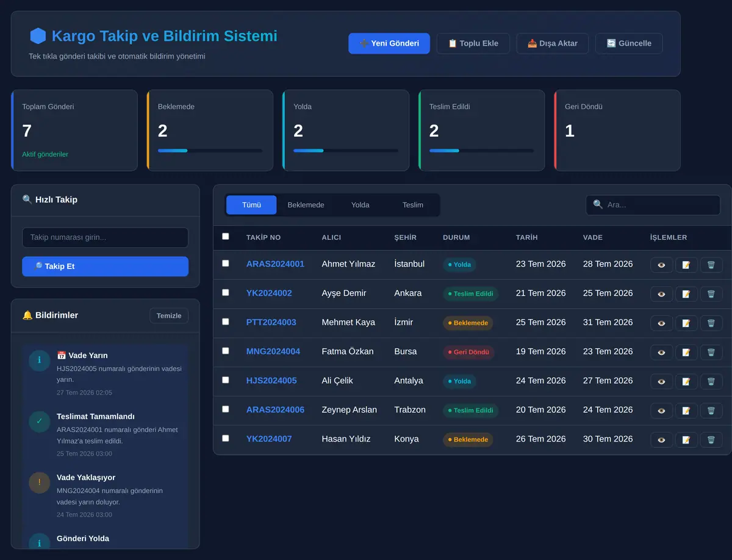Show the Teslim tab
The height and width of the screenshot is (560, 732).
(x=413, y=205)
